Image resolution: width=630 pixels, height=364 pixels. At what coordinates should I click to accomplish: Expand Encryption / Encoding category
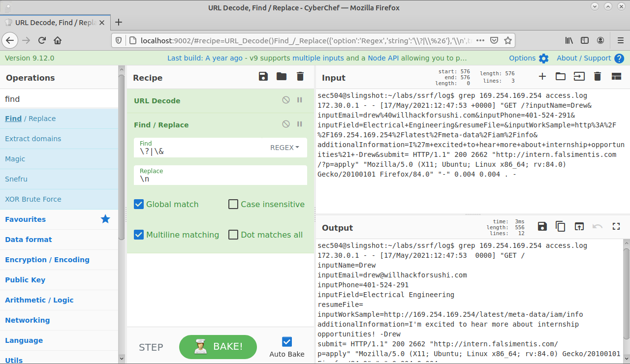coord(59,260)
